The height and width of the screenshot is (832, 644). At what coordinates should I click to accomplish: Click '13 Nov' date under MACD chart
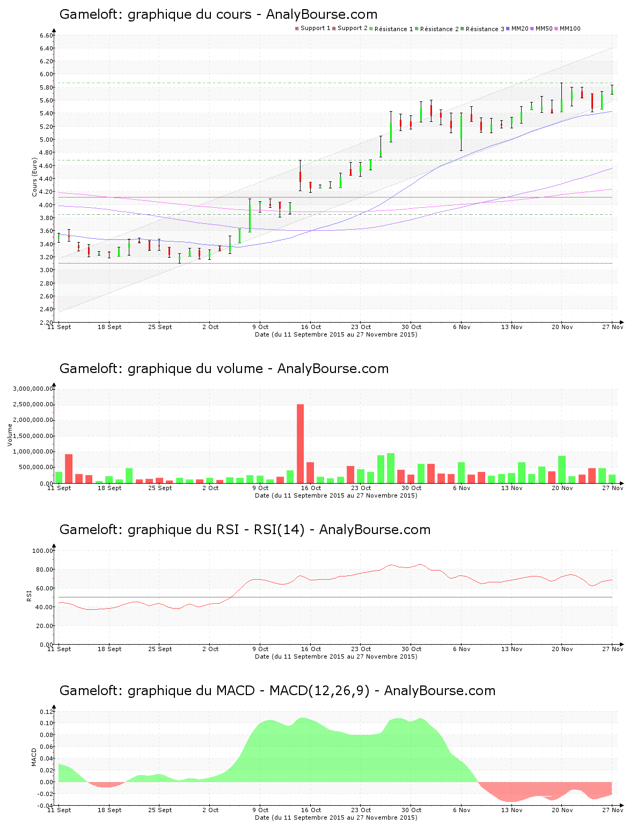512,810
